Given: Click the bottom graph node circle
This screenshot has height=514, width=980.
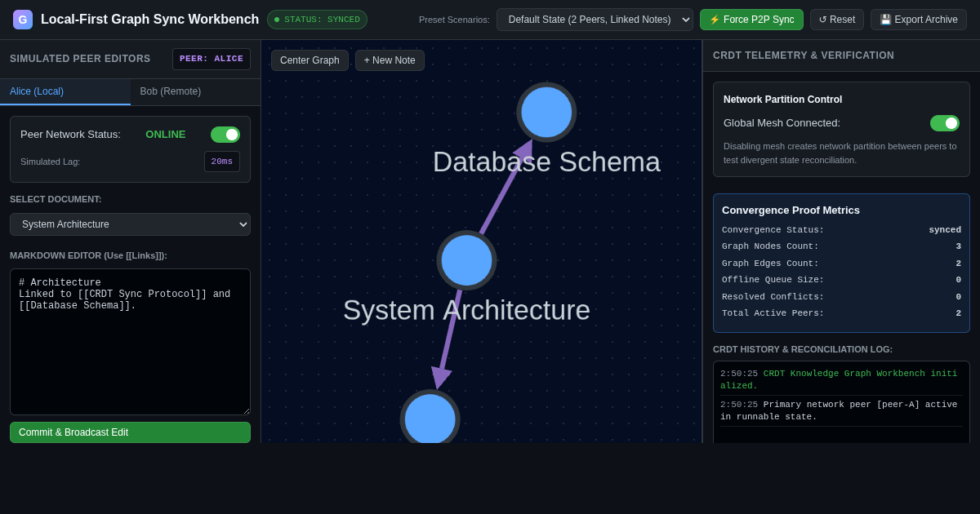Looking at the screenshot, I should tap(430, 418).
